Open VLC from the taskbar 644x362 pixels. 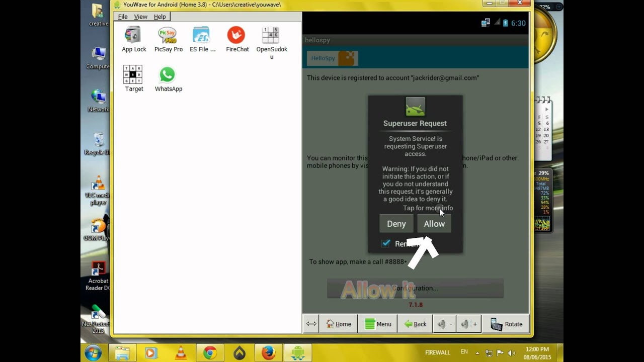coord(181,353)
